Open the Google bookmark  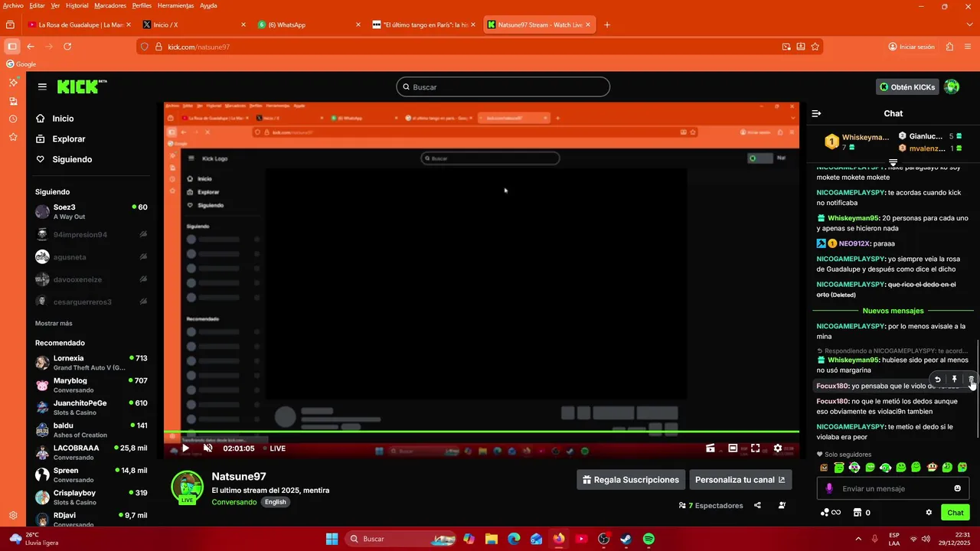click(21, 64)
